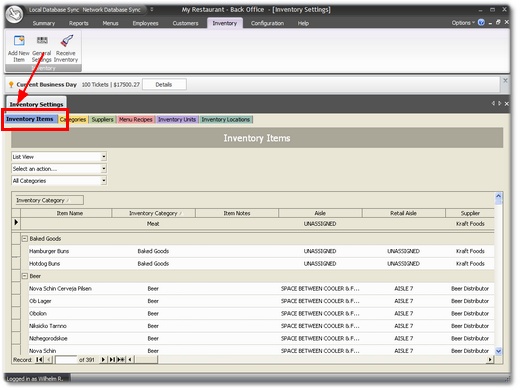Select the Nizhegorodskoe item
The image size is (520, 390).
48,338
